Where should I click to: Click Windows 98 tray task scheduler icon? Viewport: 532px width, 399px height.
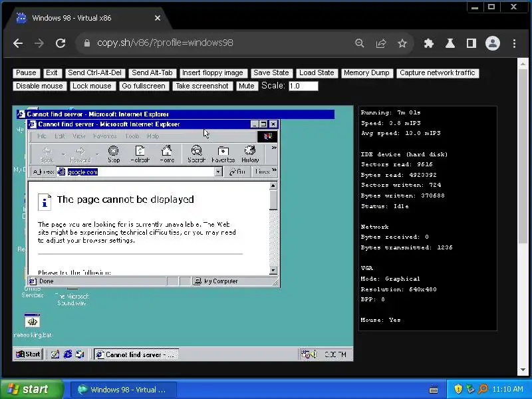(305, 354)
